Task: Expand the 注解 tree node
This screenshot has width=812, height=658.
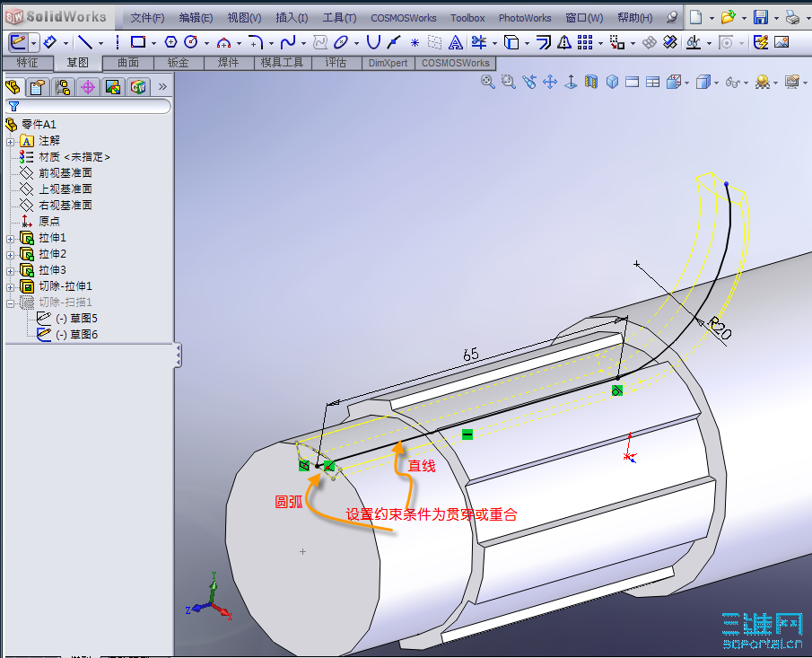Action: coord(10,142)
